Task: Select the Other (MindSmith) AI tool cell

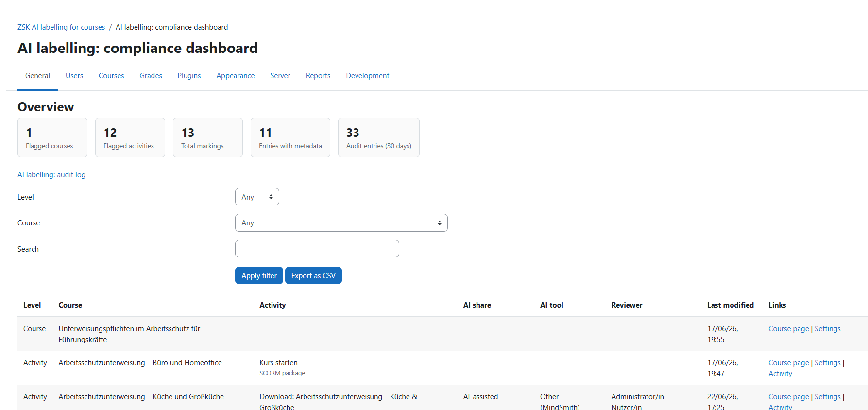Action: tap(560, 402)
